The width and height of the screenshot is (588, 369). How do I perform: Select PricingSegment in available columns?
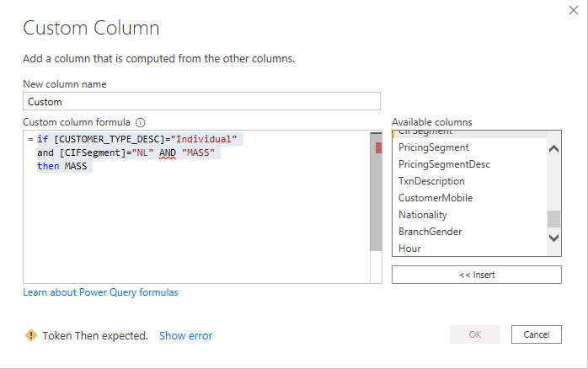[x=434, y=147]
